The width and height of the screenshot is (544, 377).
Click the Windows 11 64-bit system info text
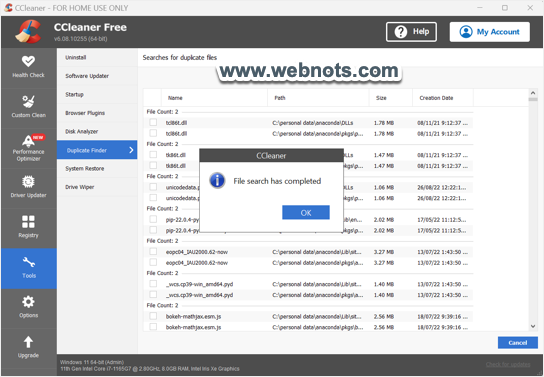click(92, 362)
